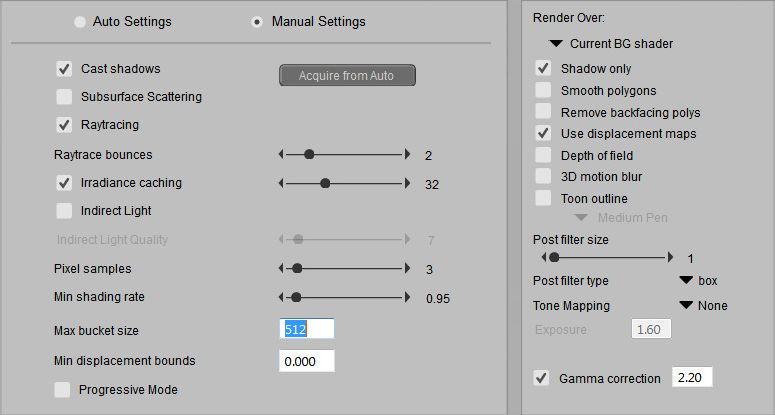
Task: Click the Irradiance caching slider handle
Action: click(x=325, y=183)
